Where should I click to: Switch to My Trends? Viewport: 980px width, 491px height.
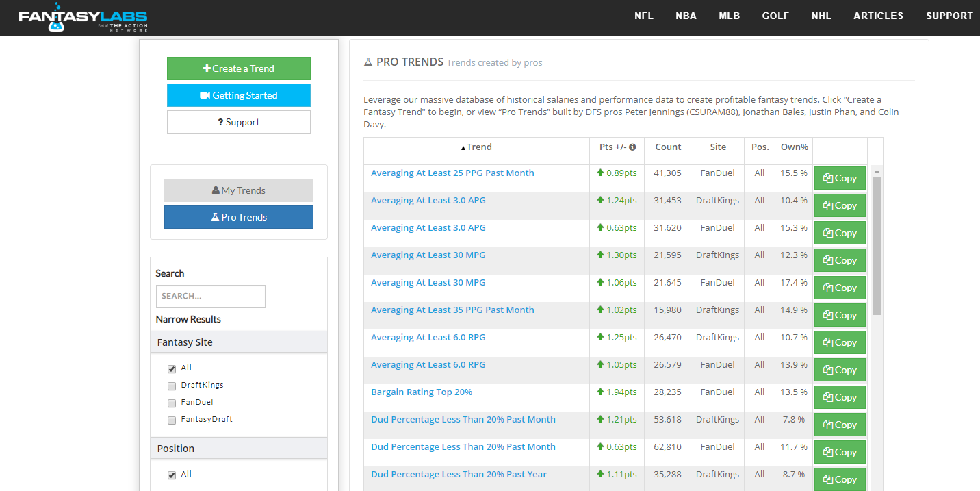click(x=239, y=190)
